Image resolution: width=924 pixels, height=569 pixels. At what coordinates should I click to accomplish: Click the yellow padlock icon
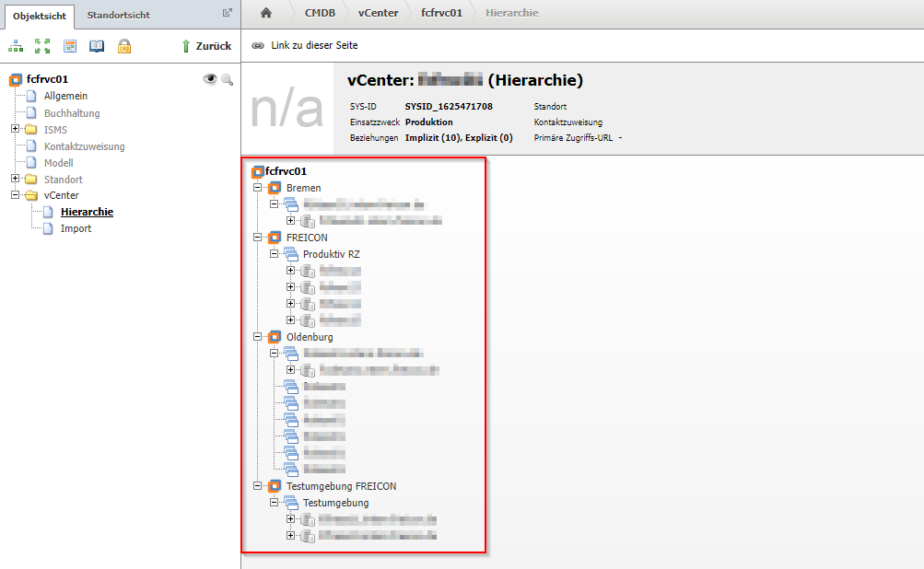point(123,46)
